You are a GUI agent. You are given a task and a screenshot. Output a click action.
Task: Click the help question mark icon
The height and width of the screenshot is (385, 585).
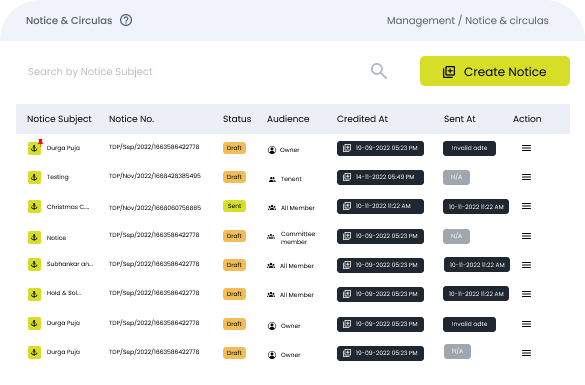[126, 20]
